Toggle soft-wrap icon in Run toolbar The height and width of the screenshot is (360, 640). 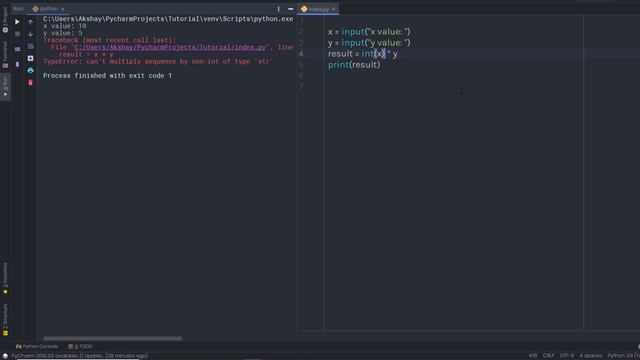click(30, 46)
